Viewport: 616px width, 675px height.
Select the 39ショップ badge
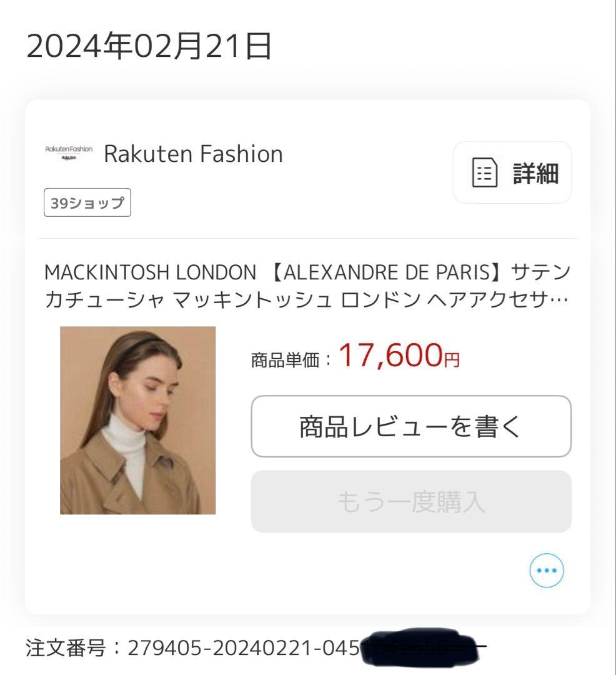(x=87, y=202)
